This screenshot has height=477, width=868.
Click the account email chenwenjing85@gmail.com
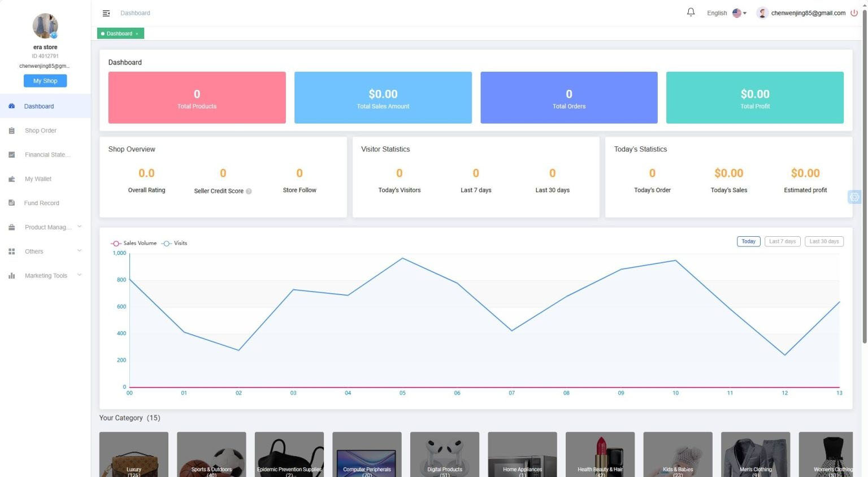pos(808,13)
